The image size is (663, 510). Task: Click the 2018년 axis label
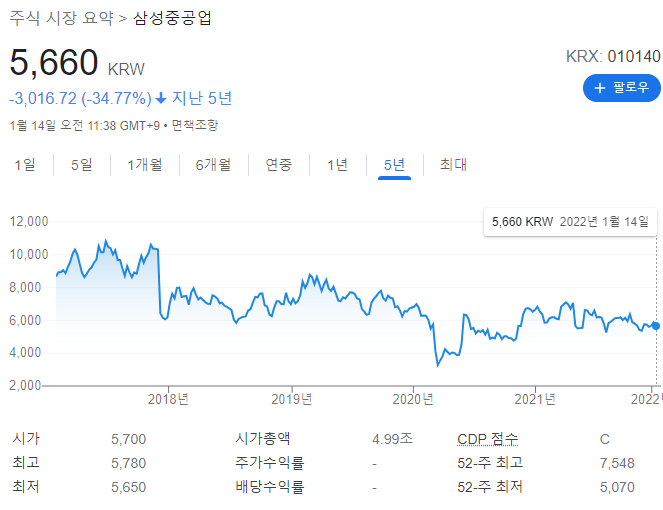168,399
